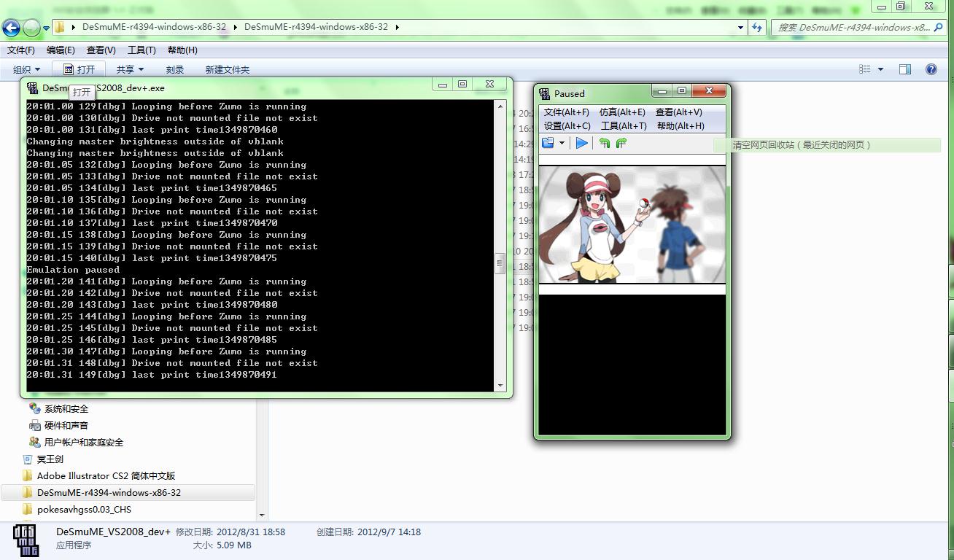
Task: Select 系统和安全 in the navigation tree
Action: pyautogui.click(x=66, y=409)
